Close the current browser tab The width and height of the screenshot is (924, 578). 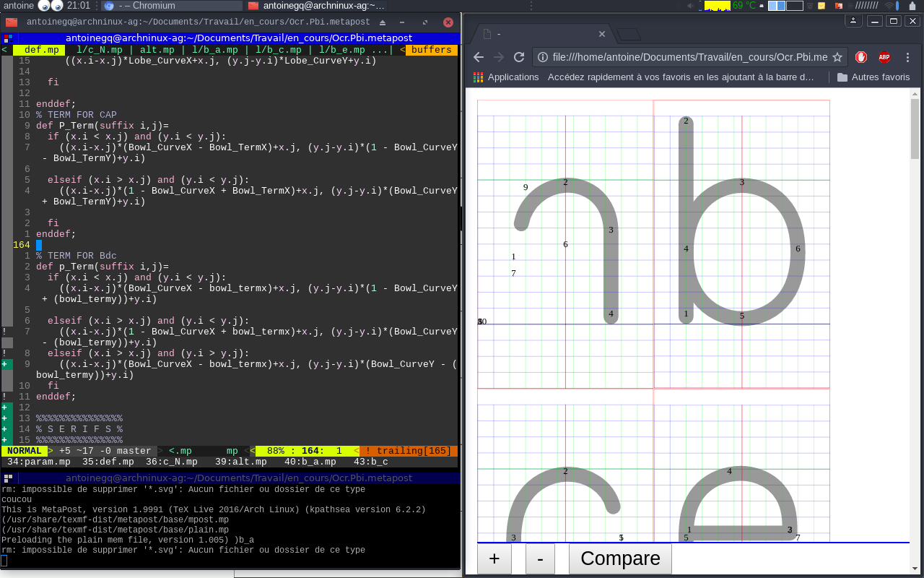(602, 34)
